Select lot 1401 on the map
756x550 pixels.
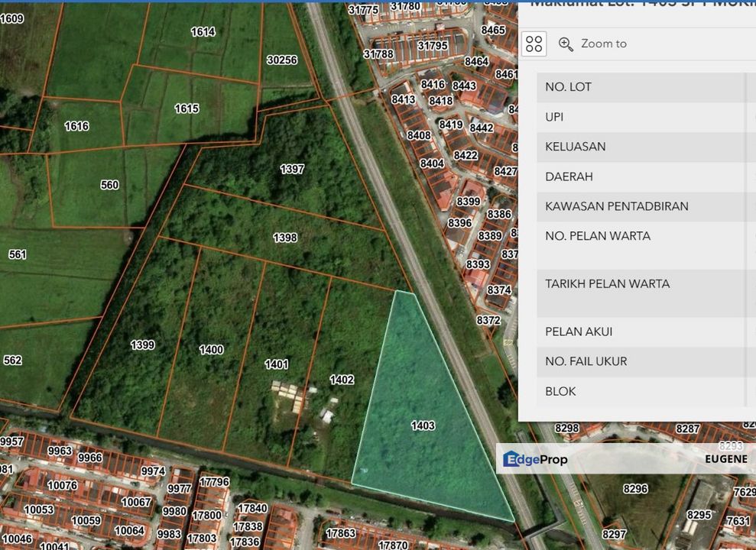tap(276, 364)
